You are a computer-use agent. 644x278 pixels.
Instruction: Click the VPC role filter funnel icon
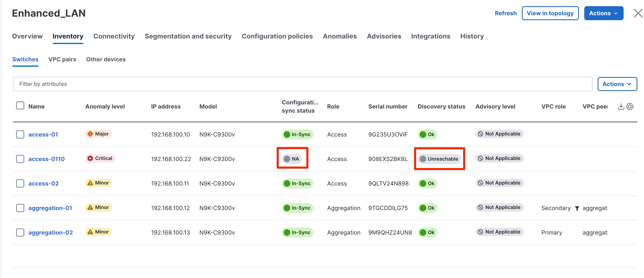coord(577,208)
